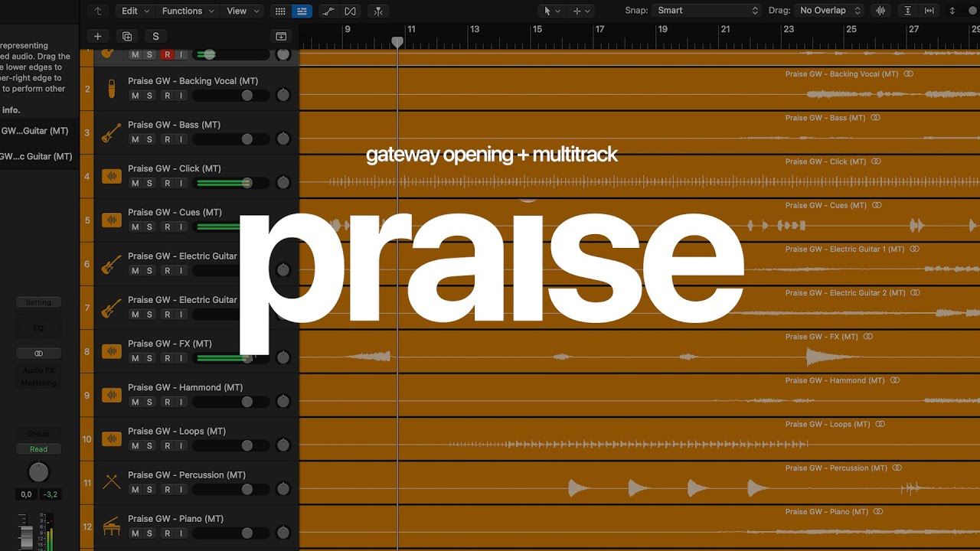The image size is (980, 551).
Task: Select the list view icon highlighted blue
Action: tap(302, 11)
